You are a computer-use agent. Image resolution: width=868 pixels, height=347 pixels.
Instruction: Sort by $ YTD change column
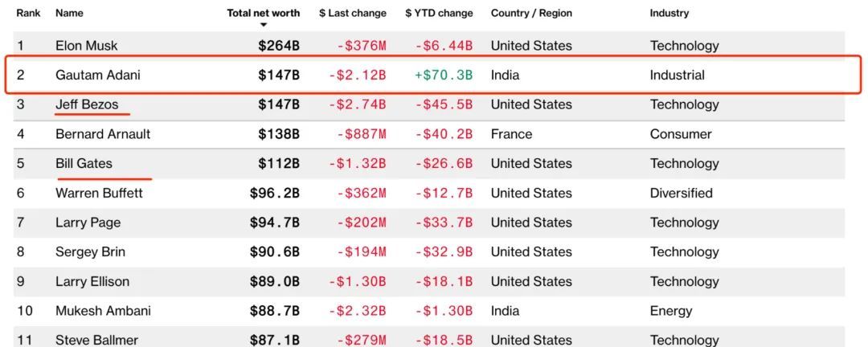439,13
